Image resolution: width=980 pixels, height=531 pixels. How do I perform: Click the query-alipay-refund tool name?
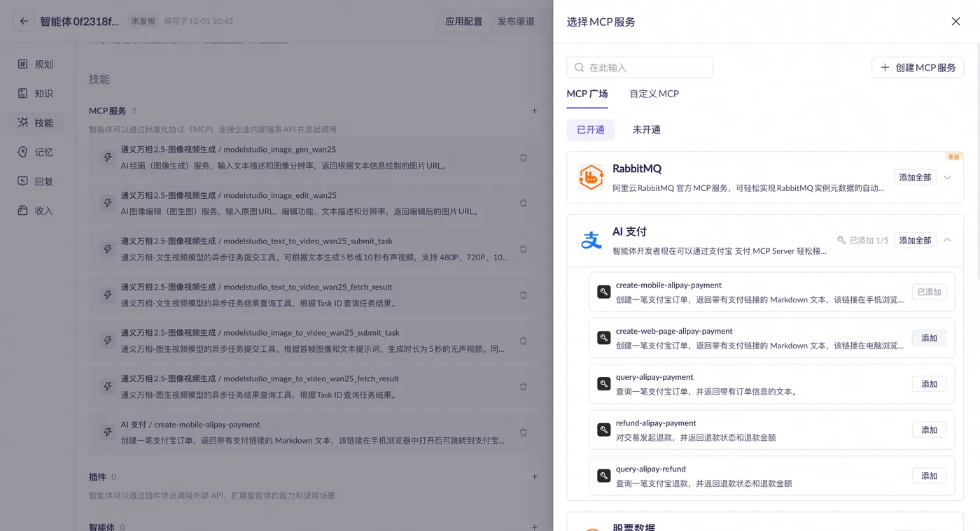[651, 469]
